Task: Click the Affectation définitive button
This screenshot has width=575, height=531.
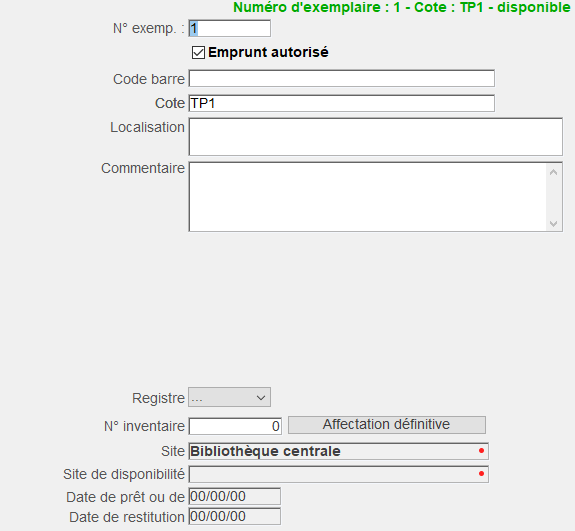Action: [x=387, y=425]
